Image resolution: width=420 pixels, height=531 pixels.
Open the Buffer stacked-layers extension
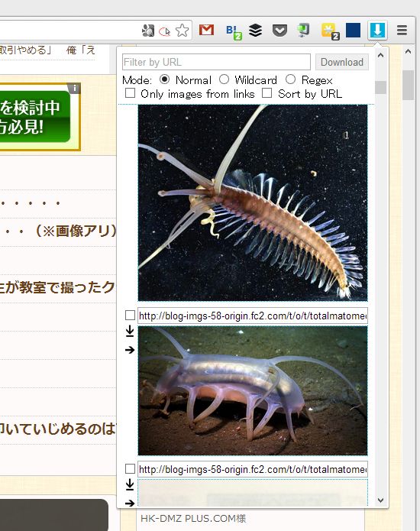(255, 31)
